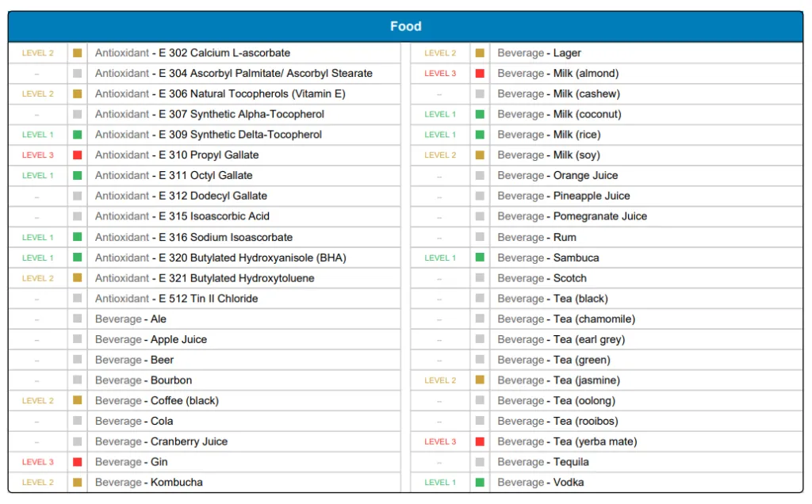Select the LEVEL 1 label for Milk (coconut)
Viewport: 812px width, 504px height.
click(x=440, y=114)
